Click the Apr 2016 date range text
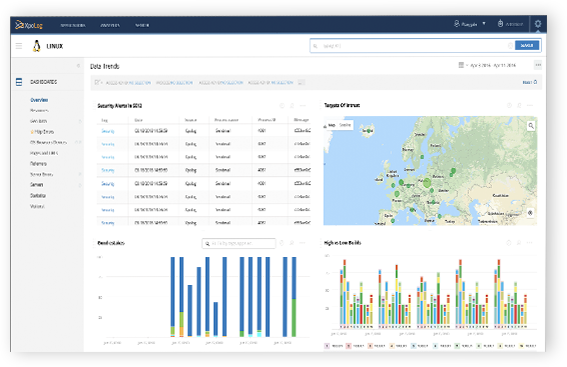Viewport: 567px width, 367px height. click(x=493, y=65)
